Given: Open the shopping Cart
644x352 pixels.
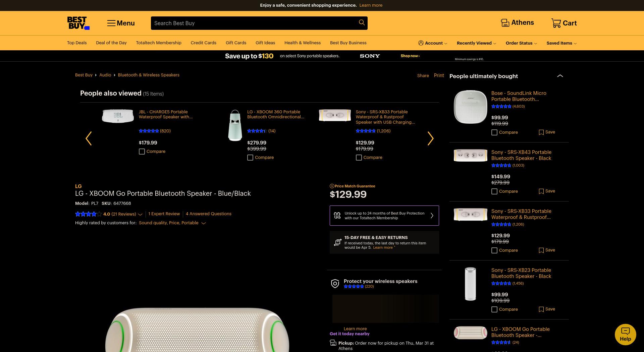Looking at the screenshot, I should click(x=564, y=23).
